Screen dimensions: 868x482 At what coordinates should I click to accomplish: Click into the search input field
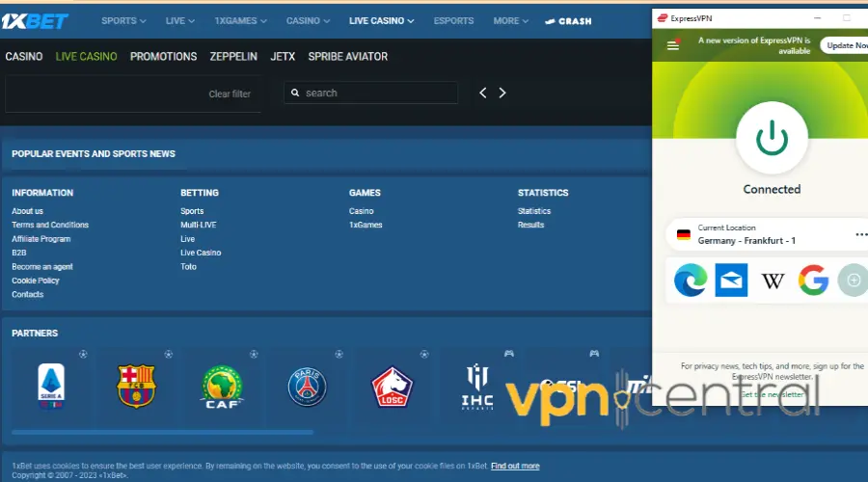pyautogui.click(x=371, y=93)
